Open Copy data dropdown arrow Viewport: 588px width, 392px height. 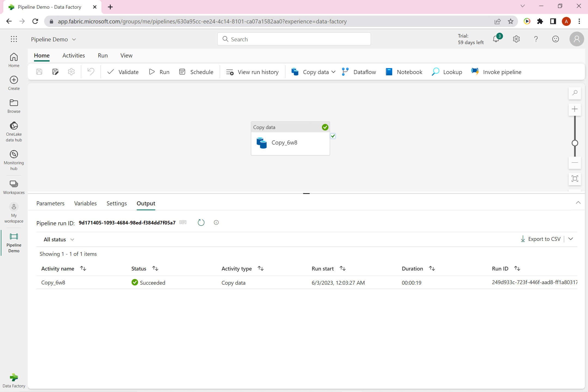pos(333,72)
